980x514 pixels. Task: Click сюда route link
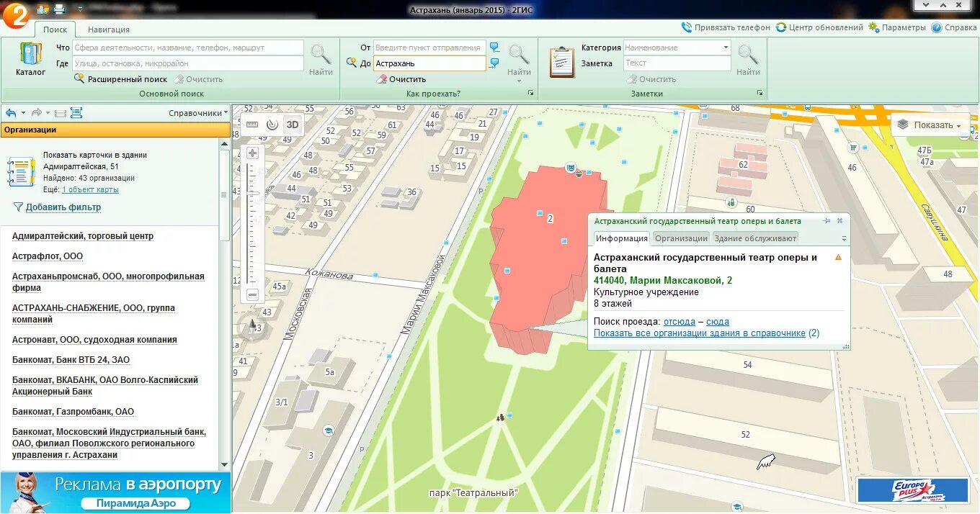coord(718,322)
